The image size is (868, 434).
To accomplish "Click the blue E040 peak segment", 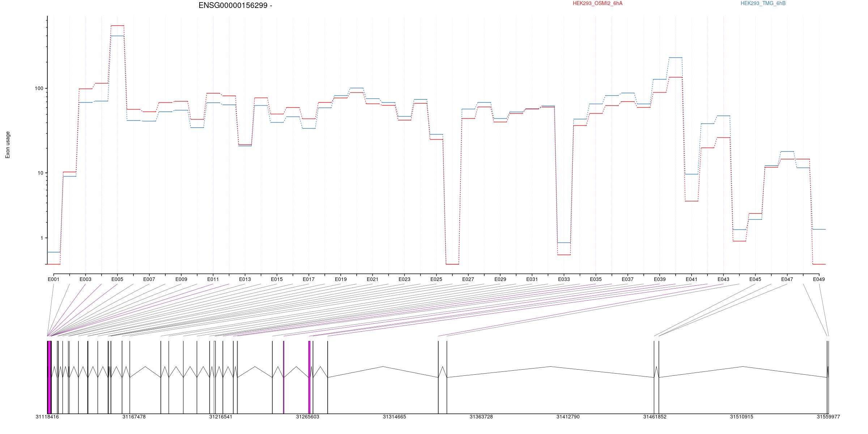I will 676,58.
